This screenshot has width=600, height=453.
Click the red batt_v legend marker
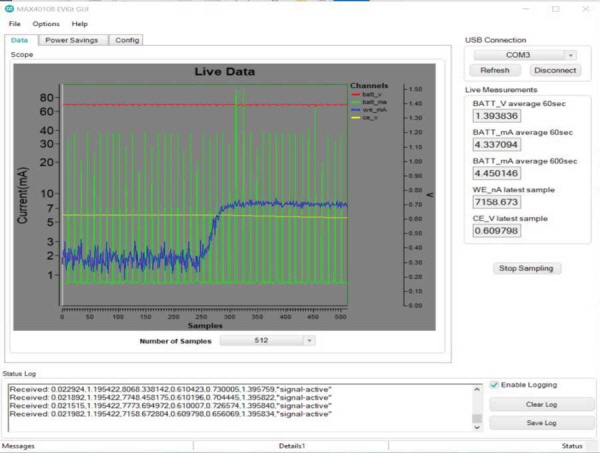[x=354, y=95]
